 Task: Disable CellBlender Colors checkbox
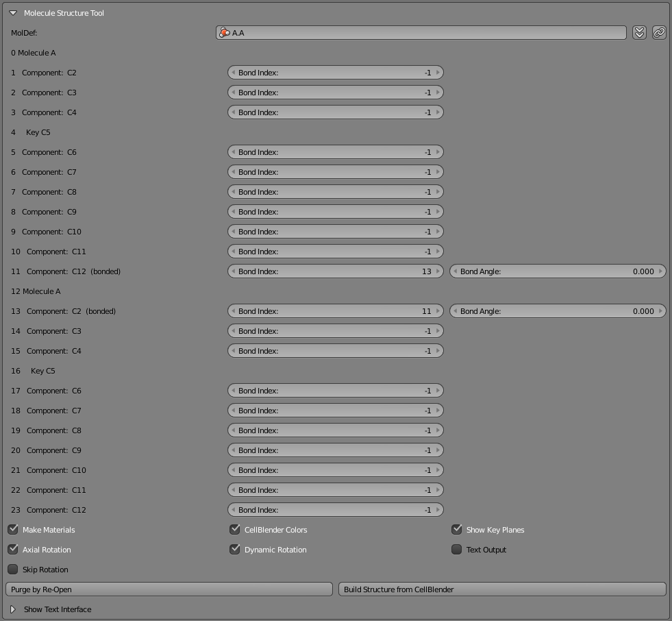click(235, 530)
